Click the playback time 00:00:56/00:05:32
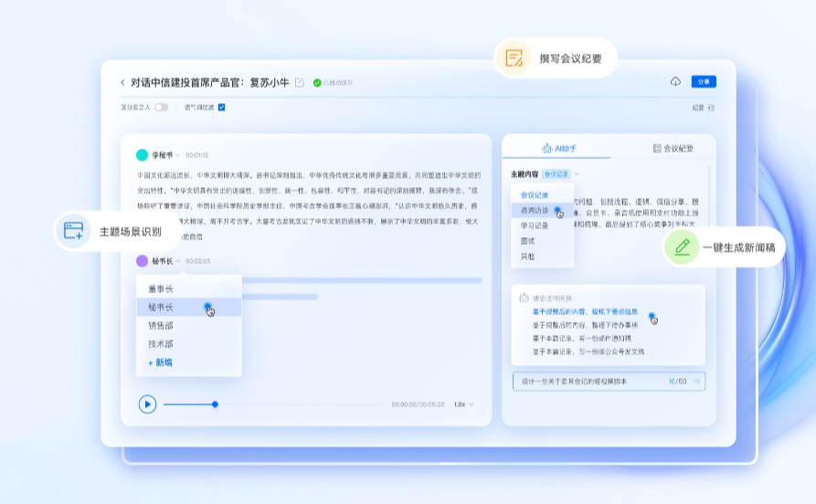Image resolution: width=816 pixels, height=504 pixels. 418,404
